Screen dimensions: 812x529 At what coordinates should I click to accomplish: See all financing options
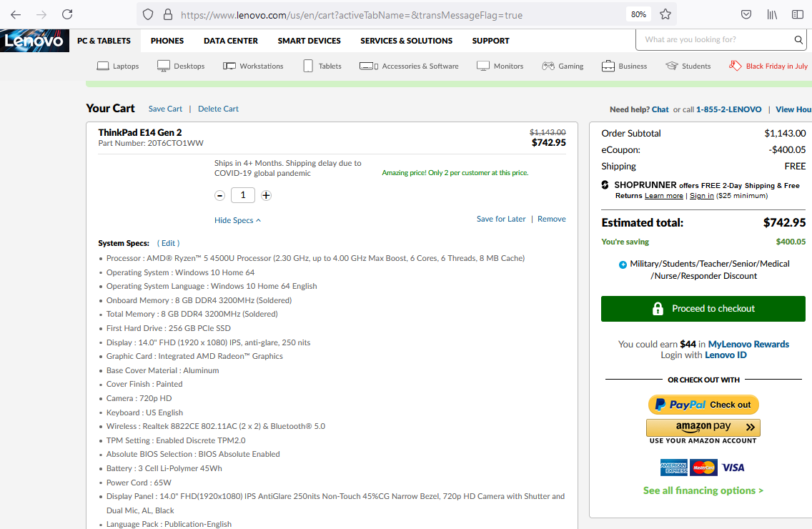pyautogui.click(x=703, y=490)
